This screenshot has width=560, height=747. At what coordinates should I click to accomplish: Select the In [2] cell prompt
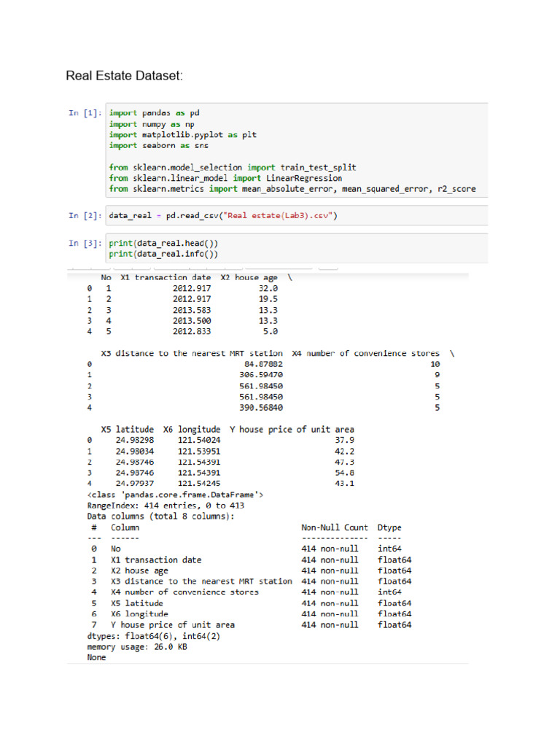pos(85,215)
